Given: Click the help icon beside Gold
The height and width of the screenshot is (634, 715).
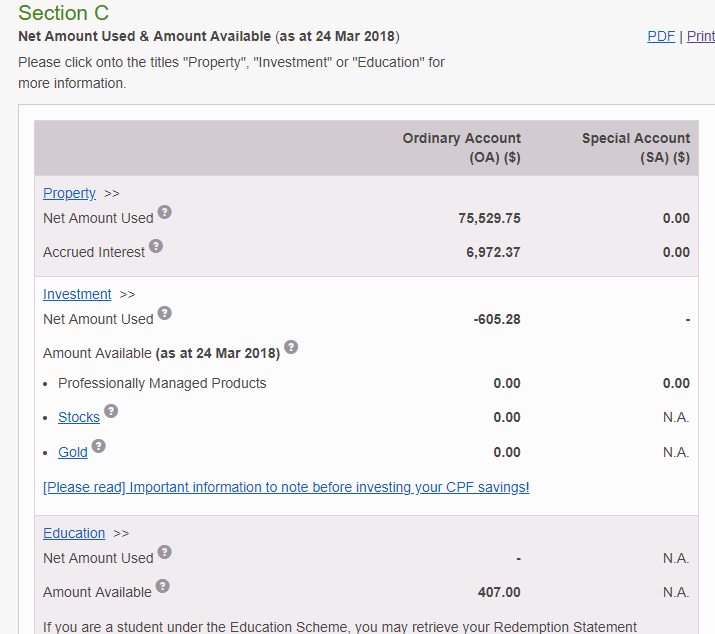Looking at the screenshot, I should click(x=98, y=446).
